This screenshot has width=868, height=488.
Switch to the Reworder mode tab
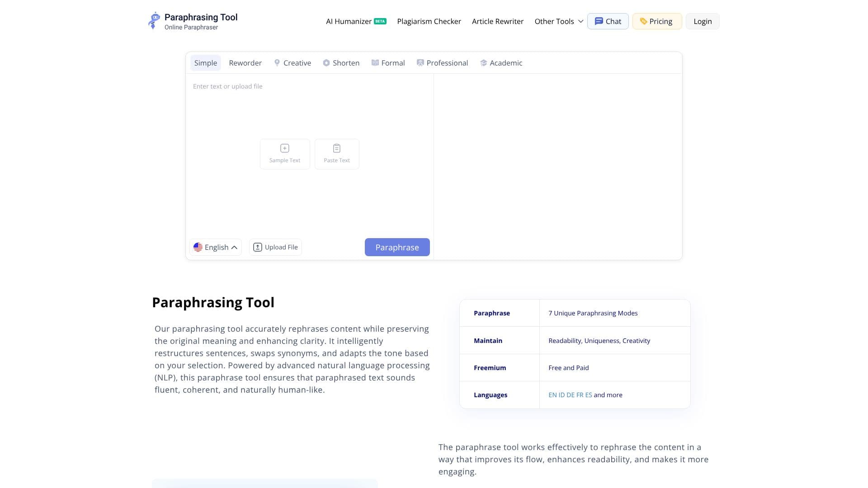[x=245, y=63]
